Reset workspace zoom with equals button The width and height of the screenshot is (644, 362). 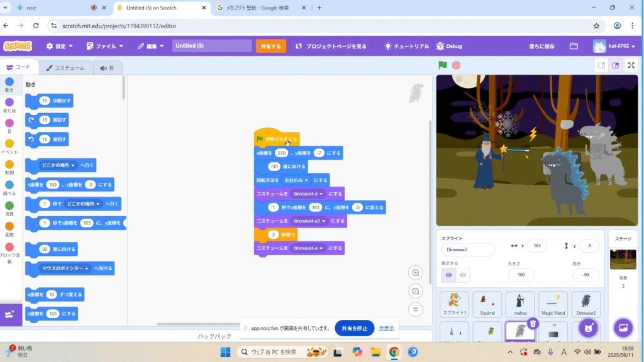416,309
